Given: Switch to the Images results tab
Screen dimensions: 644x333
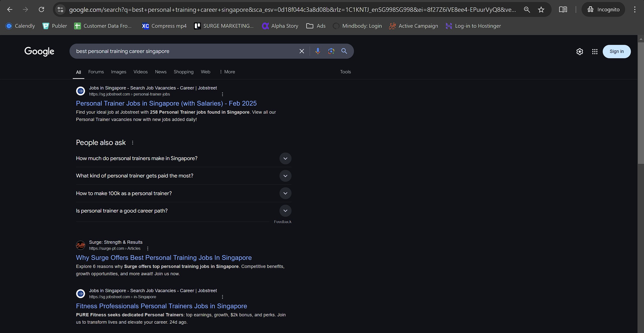Looking at the screenshot, I should (x=119, y=72).
